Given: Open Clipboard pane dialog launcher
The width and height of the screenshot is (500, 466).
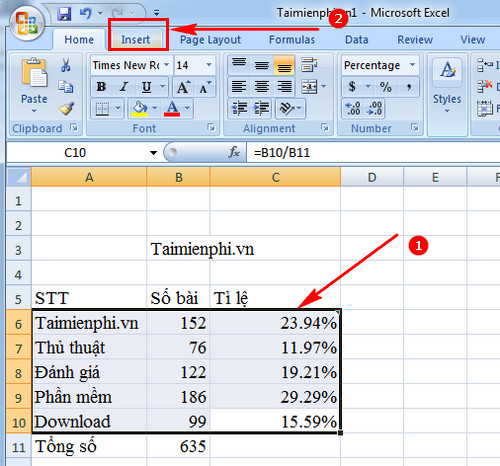Looking at the screenshot, I should point(74,127).
